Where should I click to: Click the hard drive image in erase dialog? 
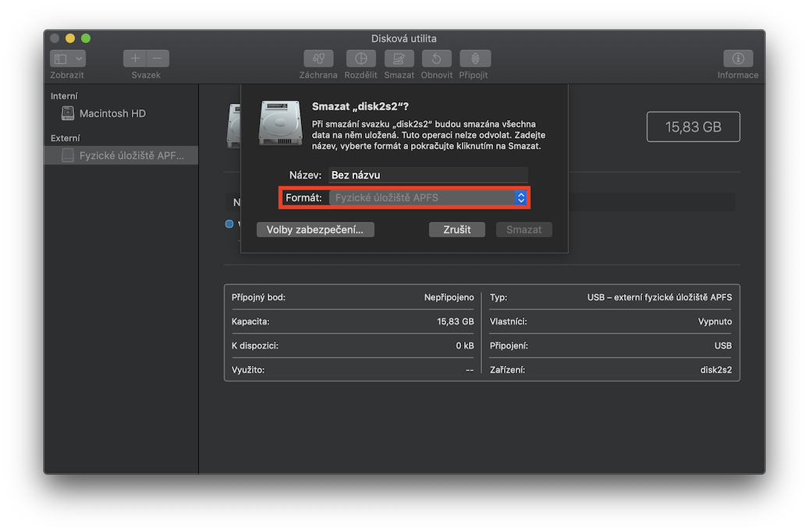coord(280,122)
